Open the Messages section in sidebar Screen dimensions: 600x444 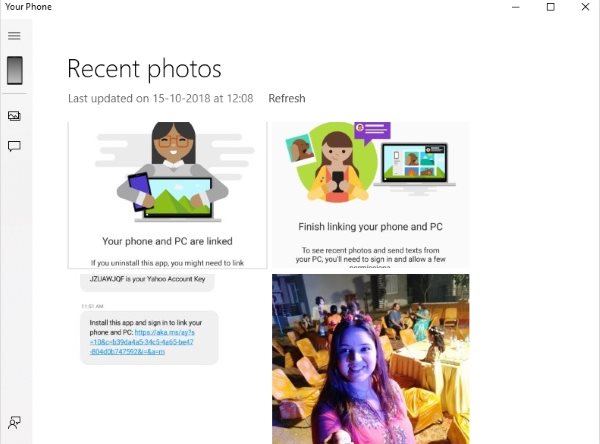[14, 146]
